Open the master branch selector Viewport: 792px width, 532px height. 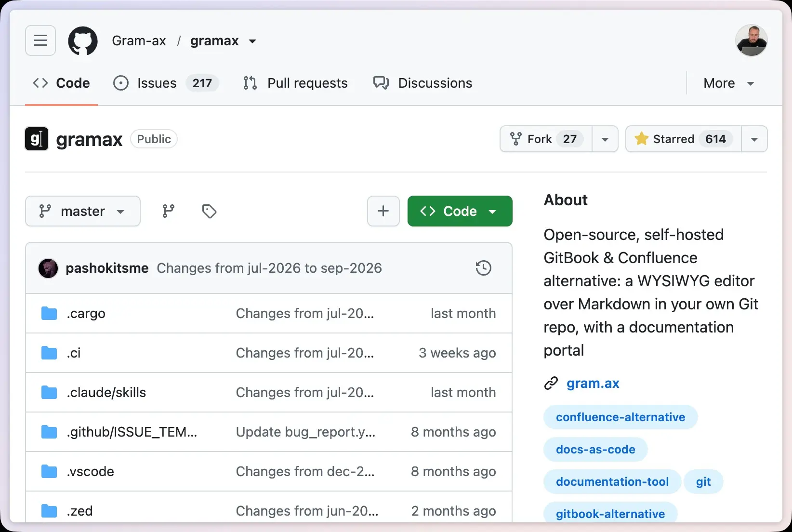click(x=83, y=211)
